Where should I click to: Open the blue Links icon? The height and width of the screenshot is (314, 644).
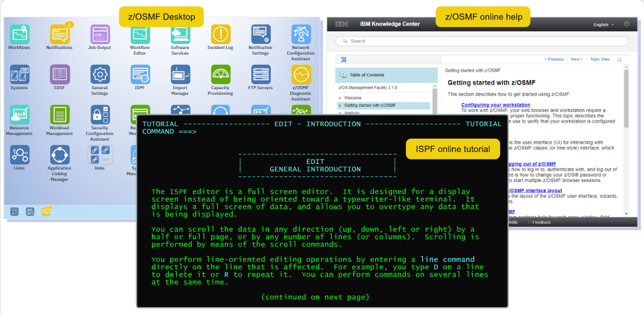click(x=19, y=154)
